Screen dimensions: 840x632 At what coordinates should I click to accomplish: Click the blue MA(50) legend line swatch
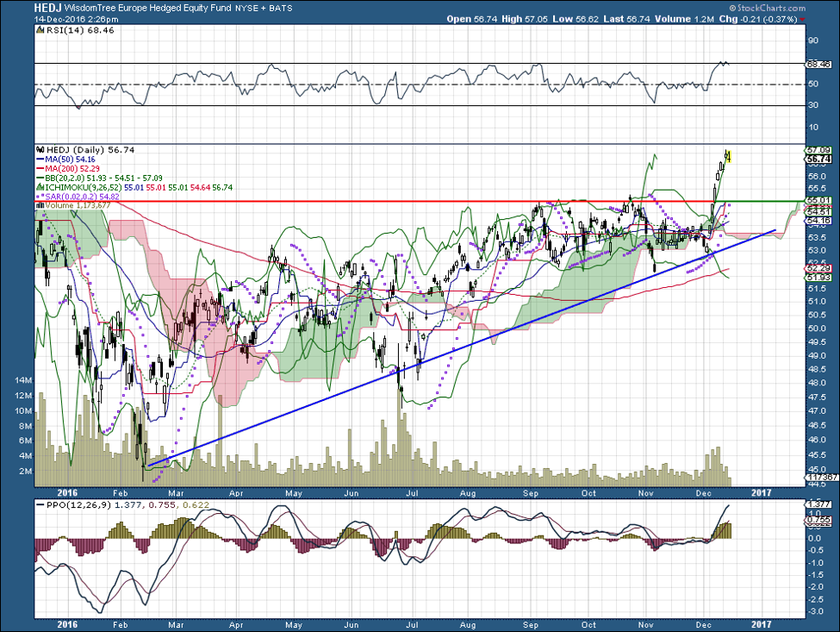point(40,160)
